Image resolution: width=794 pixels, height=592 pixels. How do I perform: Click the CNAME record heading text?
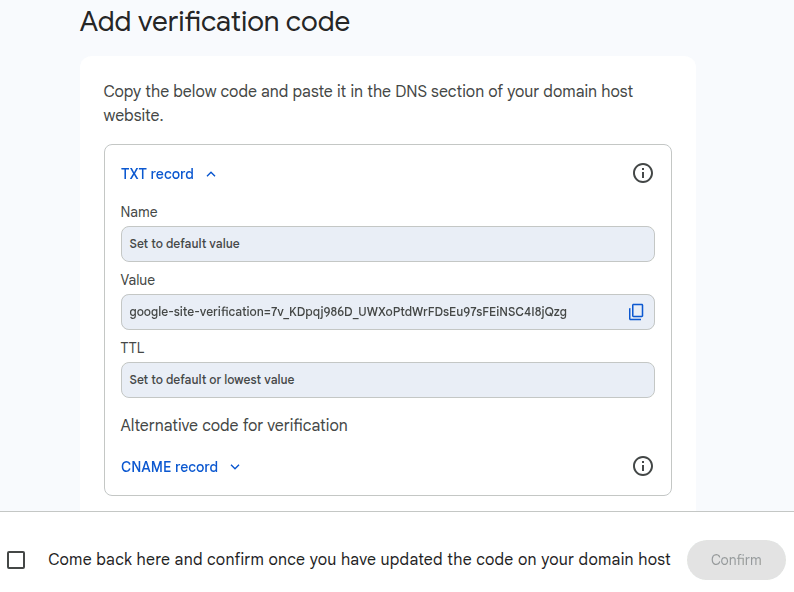(x=169, y=467)
